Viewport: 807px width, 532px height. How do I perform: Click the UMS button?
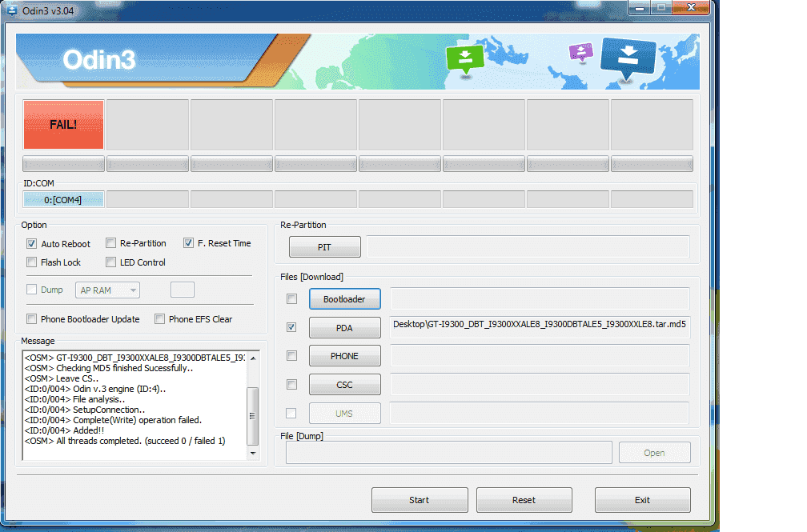click(x=345, y=414)
